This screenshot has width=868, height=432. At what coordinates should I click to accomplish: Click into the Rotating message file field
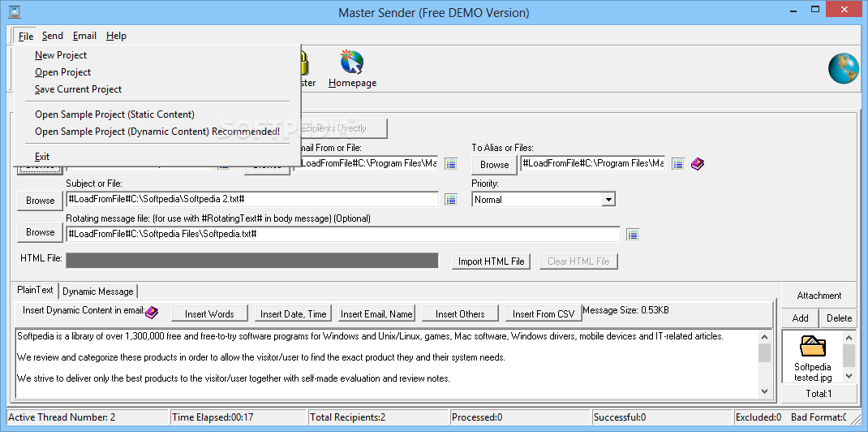342,235
